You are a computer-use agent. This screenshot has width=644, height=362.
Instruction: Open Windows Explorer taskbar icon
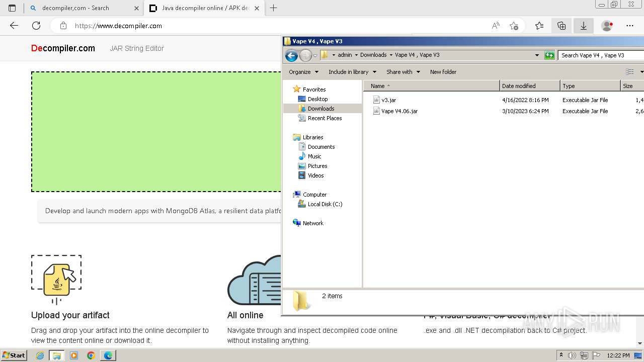57,355
